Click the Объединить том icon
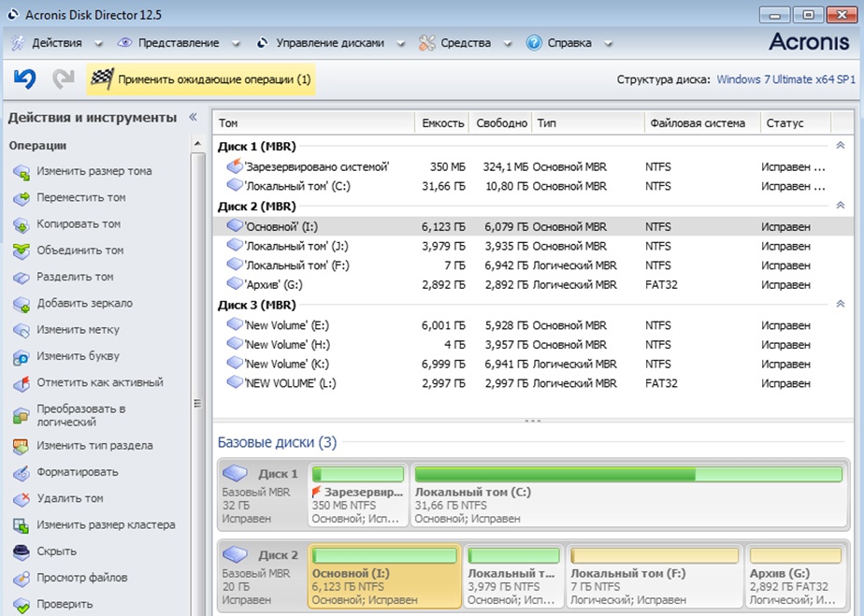Image resolution: width=864 pixels, height=616 pixels. click(21, 251)
